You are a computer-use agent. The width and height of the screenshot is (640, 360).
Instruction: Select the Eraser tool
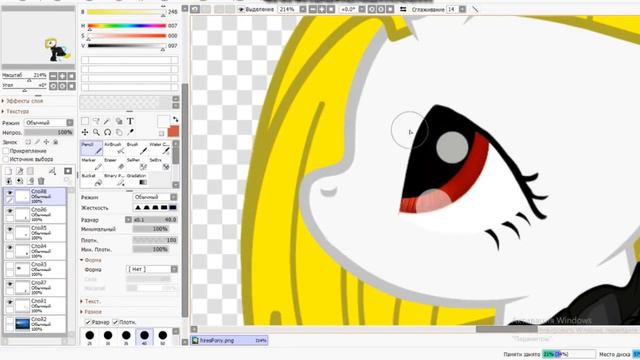(x=114, y=164)
